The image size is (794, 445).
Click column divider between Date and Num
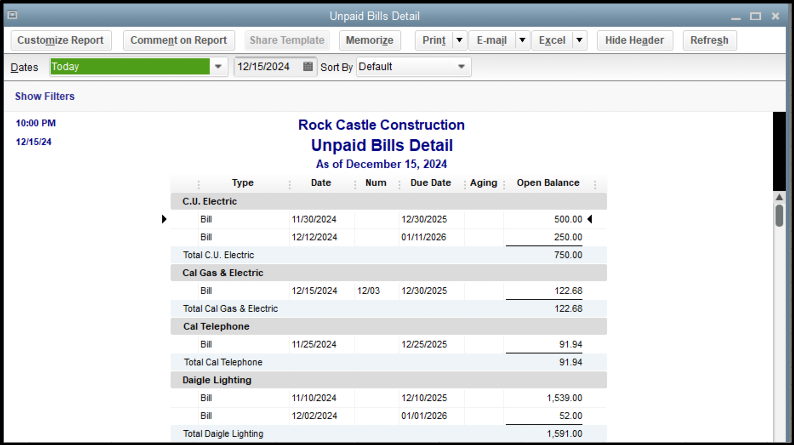pos(355,184)
